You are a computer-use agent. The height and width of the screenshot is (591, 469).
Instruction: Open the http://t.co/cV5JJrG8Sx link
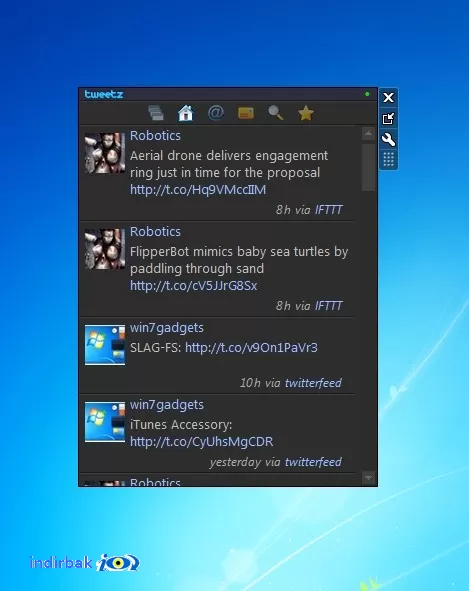click(193, 285)
